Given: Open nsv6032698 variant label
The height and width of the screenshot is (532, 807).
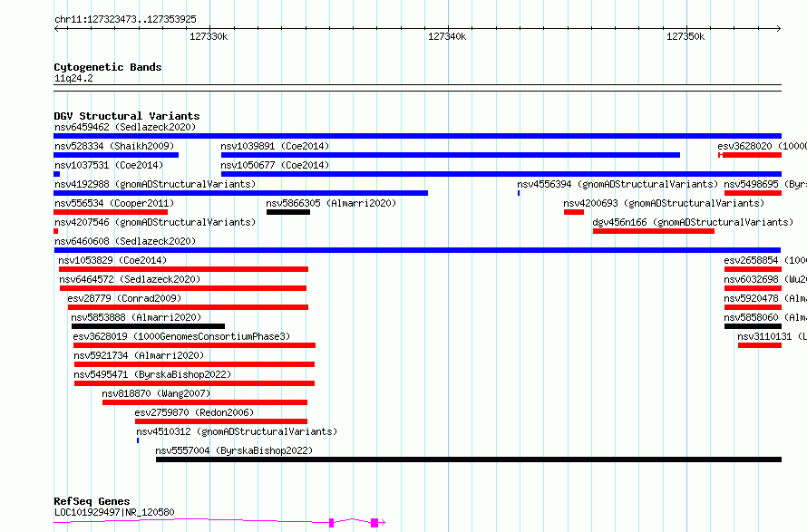Looking at the screenshot, I should coord(765,279).
